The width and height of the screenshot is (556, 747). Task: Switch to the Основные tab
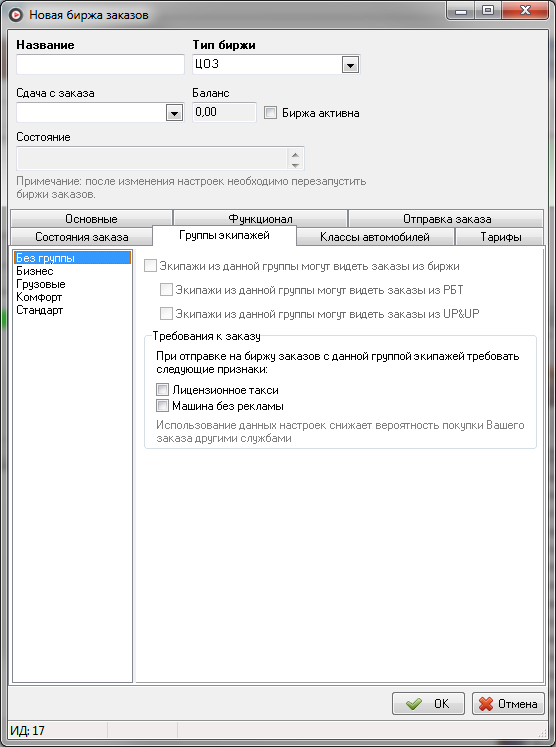tap(91, 219)
